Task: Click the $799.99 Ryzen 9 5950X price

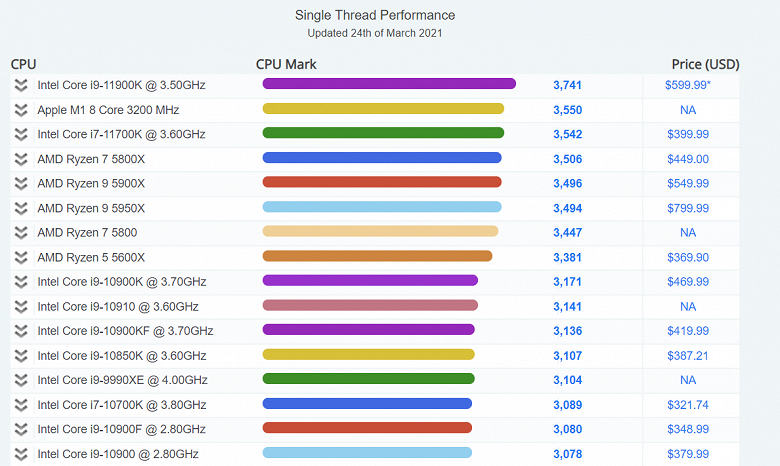Action: (687, 208)
